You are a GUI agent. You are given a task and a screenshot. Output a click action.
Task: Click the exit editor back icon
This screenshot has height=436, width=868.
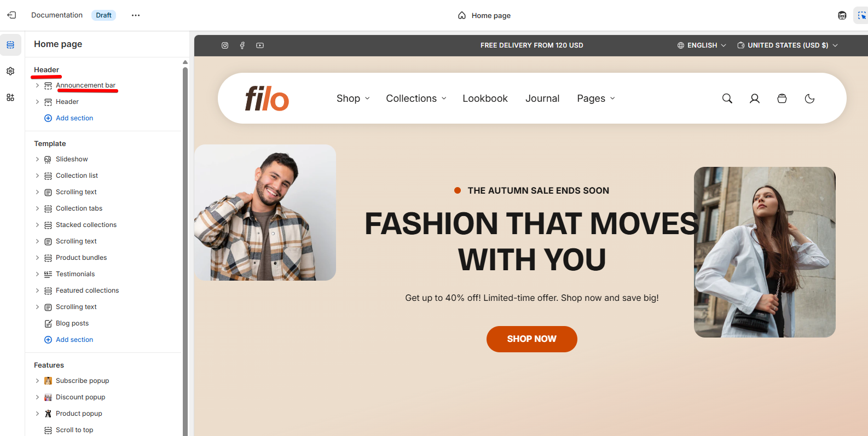tap(11, 15)
